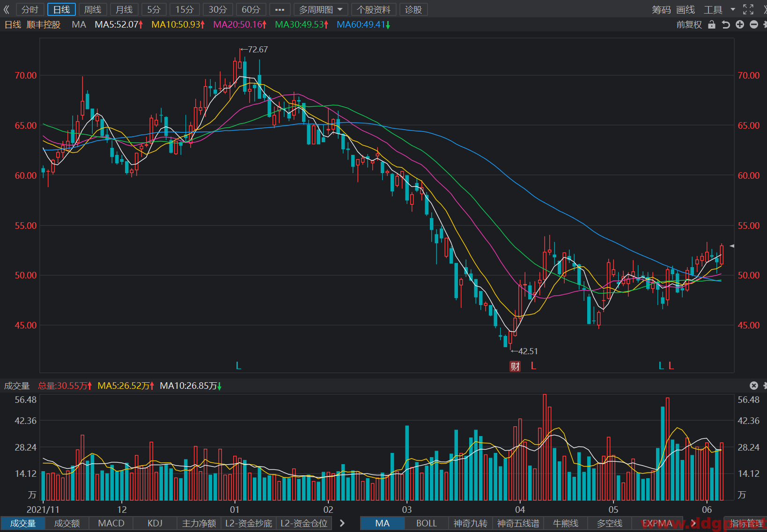Open the more periods ellipsis menu

click(x=280, y=9)
